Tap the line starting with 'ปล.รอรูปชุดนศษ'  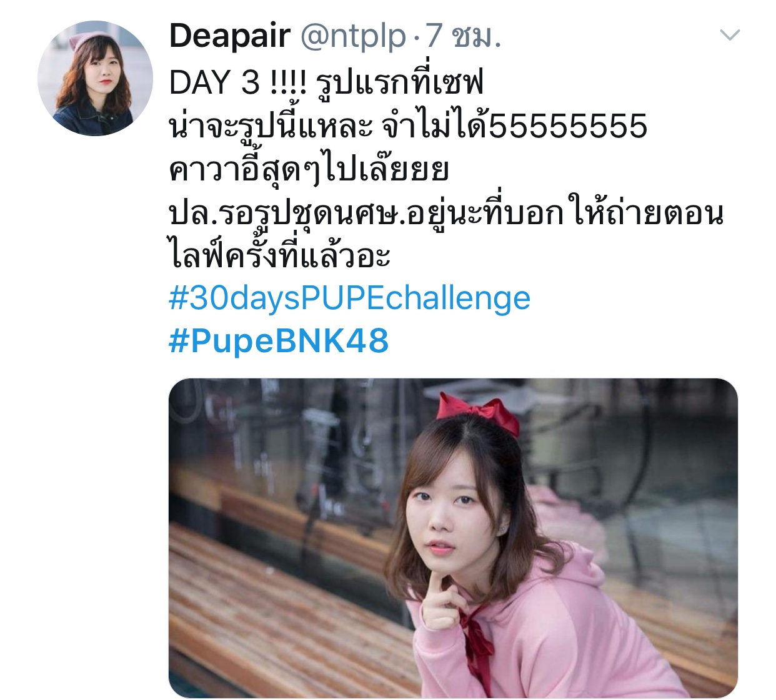[446, 212]
